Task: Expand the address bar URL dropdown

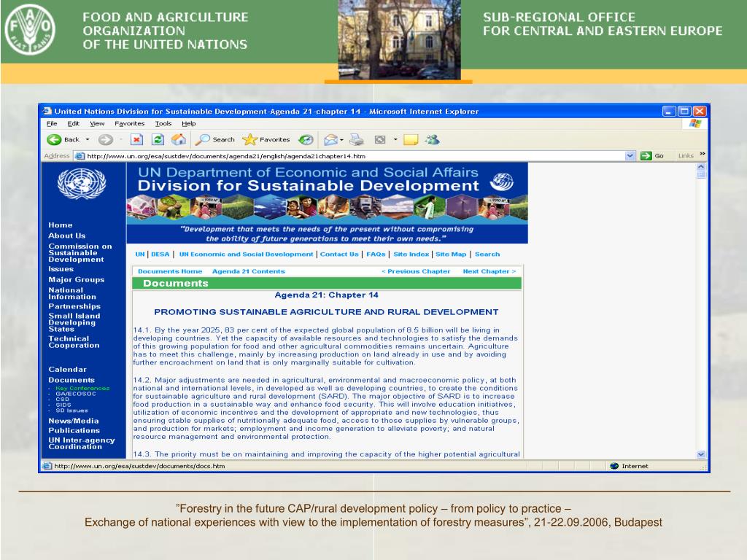Action: 630,156
